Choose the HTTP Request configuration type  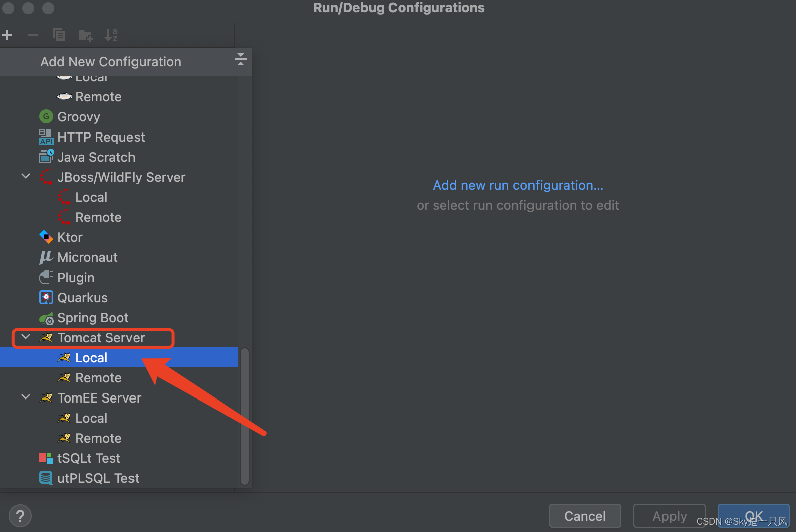coord(119,137)
